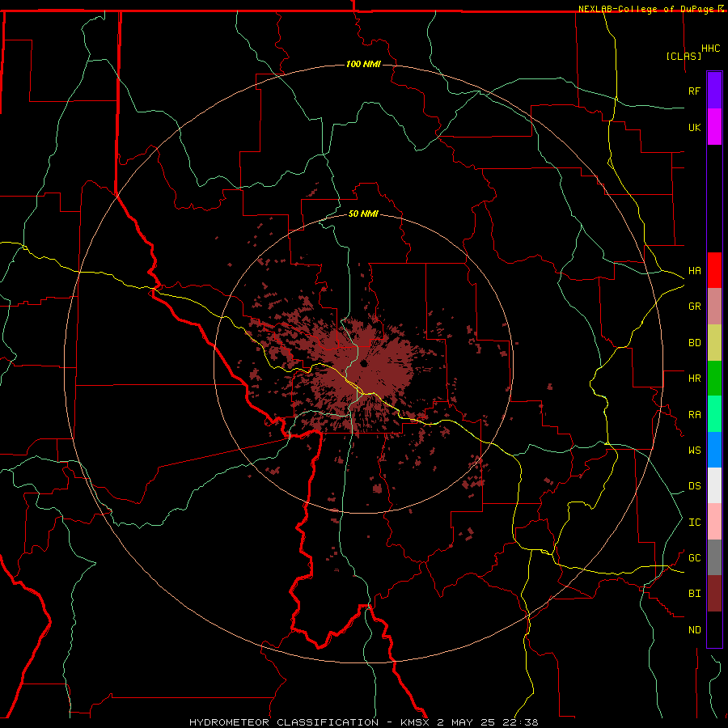Click the UK legend label
This screenshot has width=728, height=728.
[x=694, y=127]
